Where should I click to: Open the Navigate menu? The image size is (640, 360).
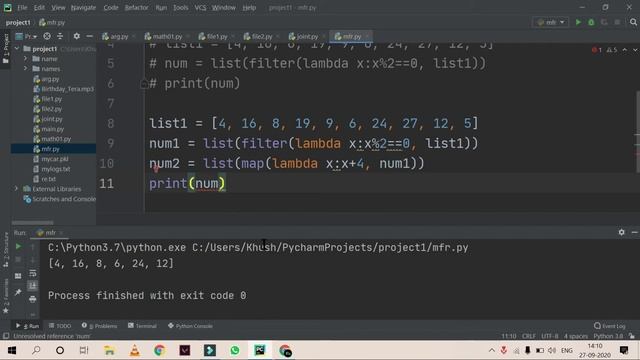[x=83, y=8]
